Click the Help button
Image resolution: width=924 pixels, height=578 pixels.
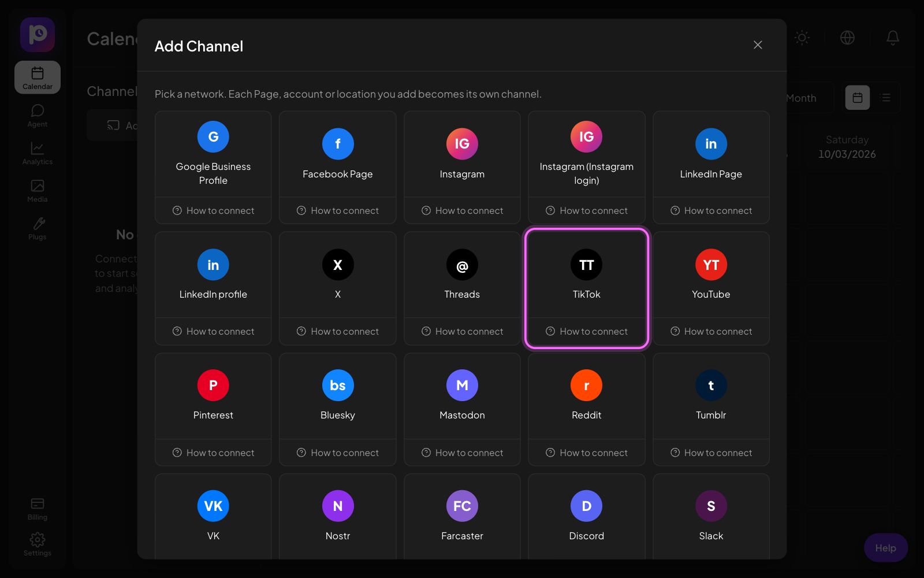pyautogui.click(x=885, y=548)
